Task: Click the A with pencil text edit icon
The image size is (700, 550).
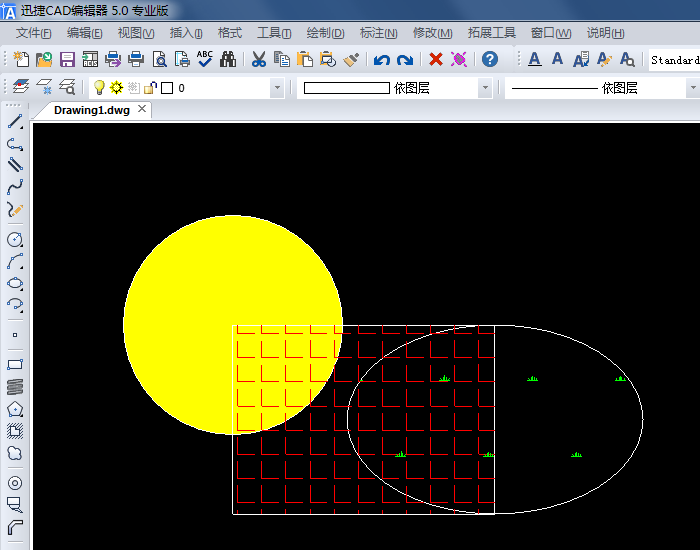Action: 604,59
